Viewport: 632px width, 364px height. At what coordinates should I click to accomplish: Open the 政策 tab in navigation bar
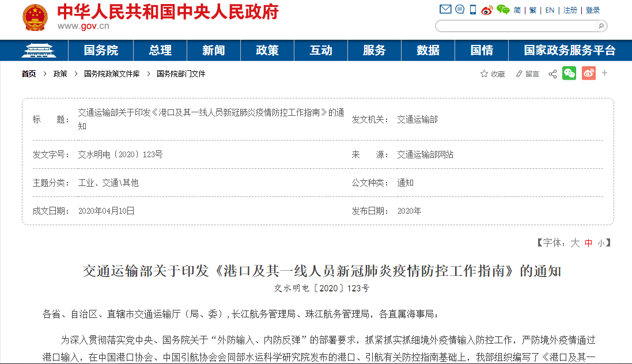click(x=267, y=50)
